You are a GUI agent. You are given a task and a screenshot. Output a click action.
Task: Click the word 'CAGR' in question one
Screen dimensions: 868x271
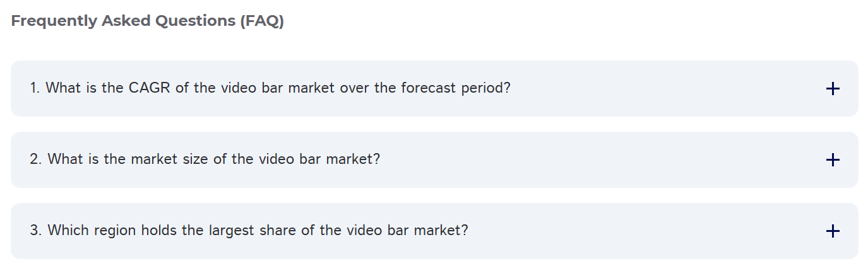point(150,88)
